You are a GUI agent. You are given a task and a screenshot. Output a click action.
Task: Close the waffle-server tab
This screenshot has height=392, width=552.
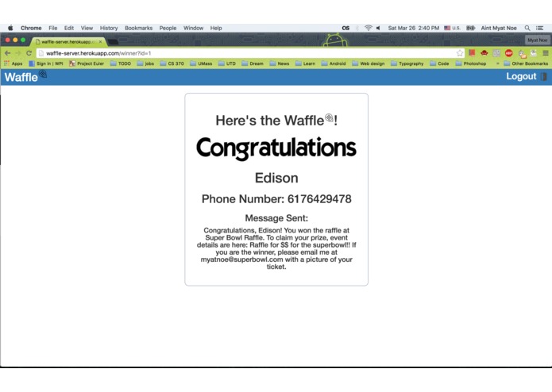coord(100,41)
